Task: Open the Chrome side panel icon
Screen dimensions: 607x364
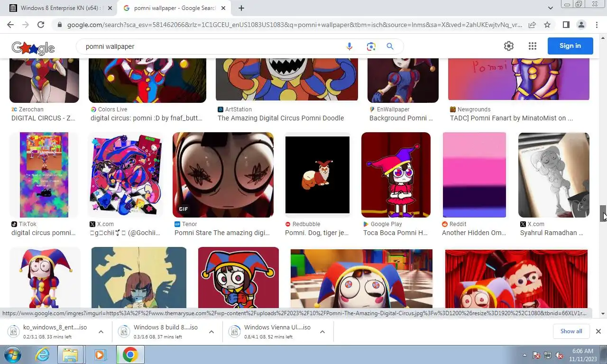Action: pyautogui.click(x=566, y=25)
